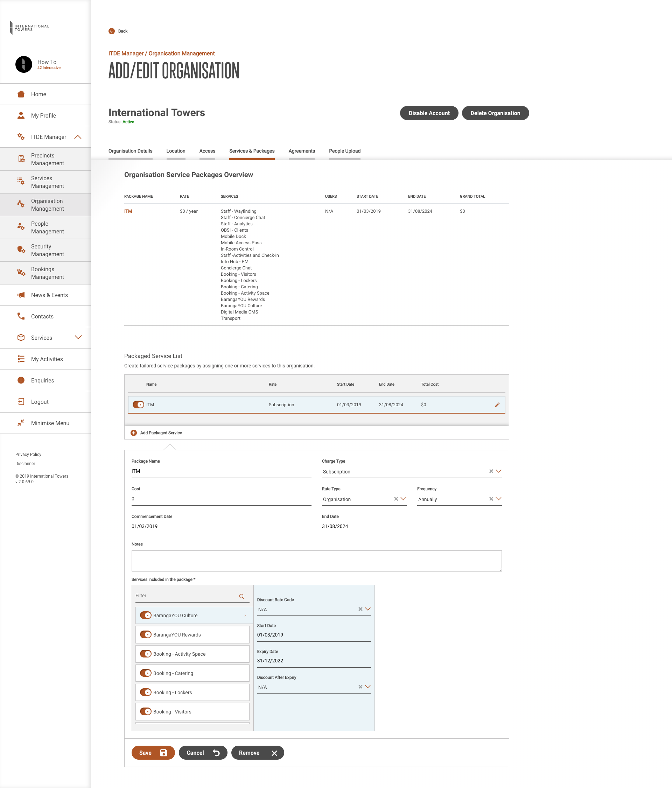Expand the Services sidebar chevron

[x=78, y=337]
